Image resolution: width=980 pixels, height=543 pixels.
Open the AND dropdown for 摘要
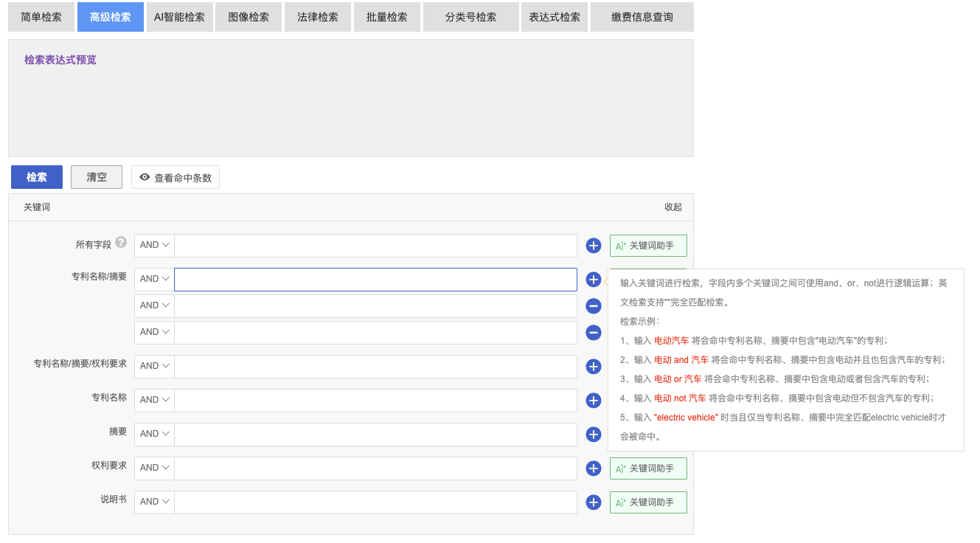pos(155,435)
